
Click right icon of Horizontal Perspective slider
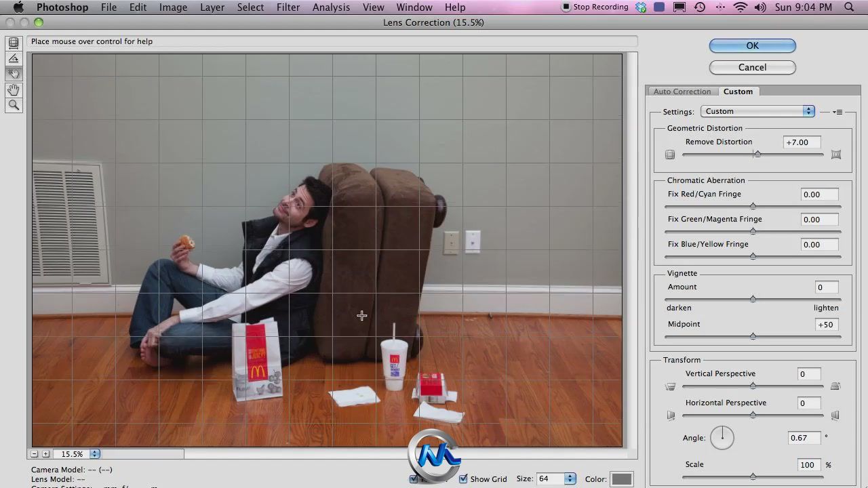[835, 415]
